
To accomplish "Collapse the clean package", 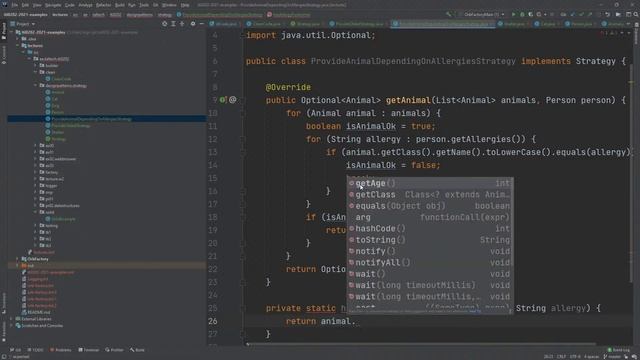I will [36, 72].
